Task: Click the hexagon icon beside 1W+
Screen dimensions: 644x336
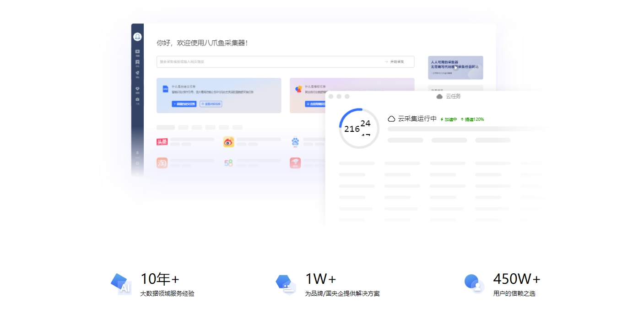Action: coord(286,284)
